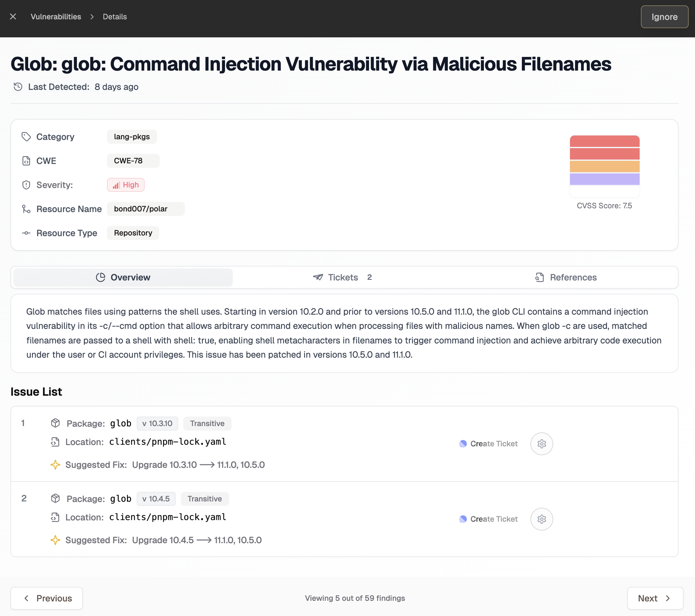Click the Transitive badge on glob v 10.3.10
695x616 pixels.
coord(207,423)
